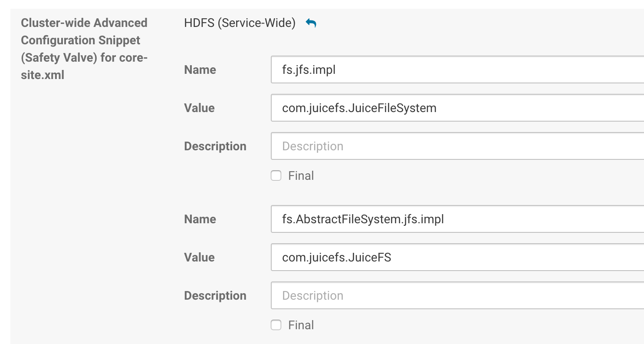Viewport: 644px width, 344px height.
Task: Focus the Value field with com.juicefs.JuiceFileSystem
Action: tap(456, 108)
